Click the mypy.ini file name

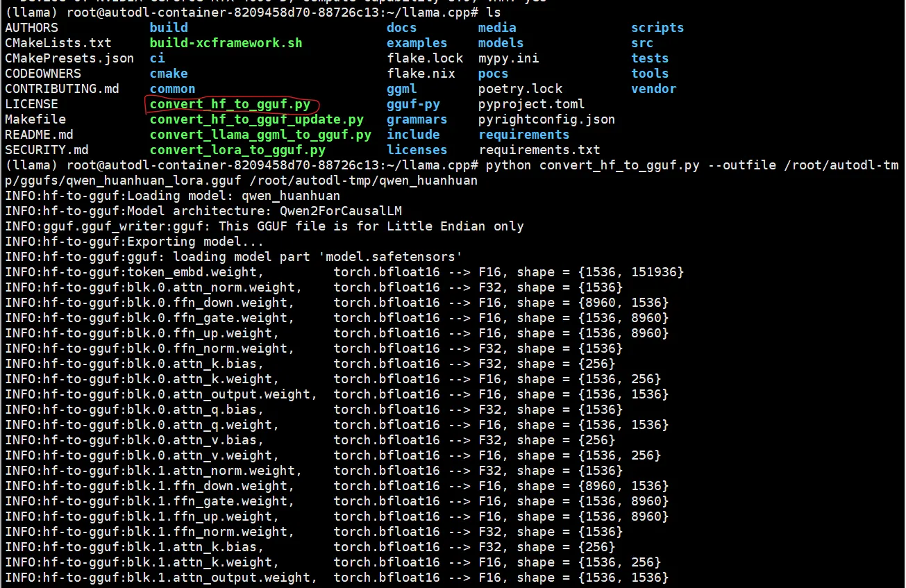[x=509, y=58]
